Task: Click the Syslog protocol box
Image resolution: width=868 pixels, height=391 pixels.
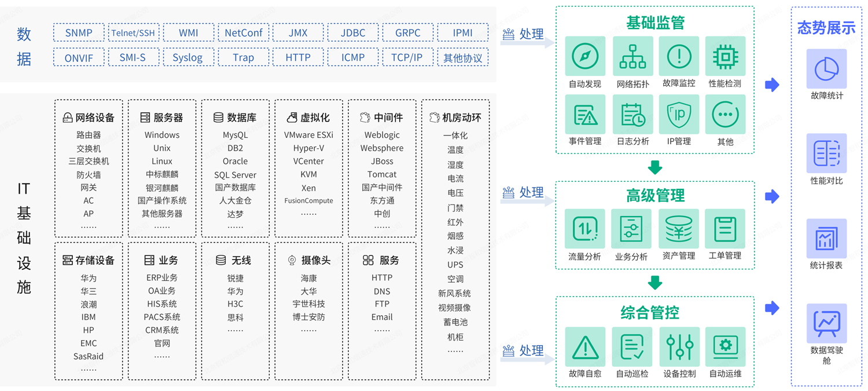Action: 187,57
